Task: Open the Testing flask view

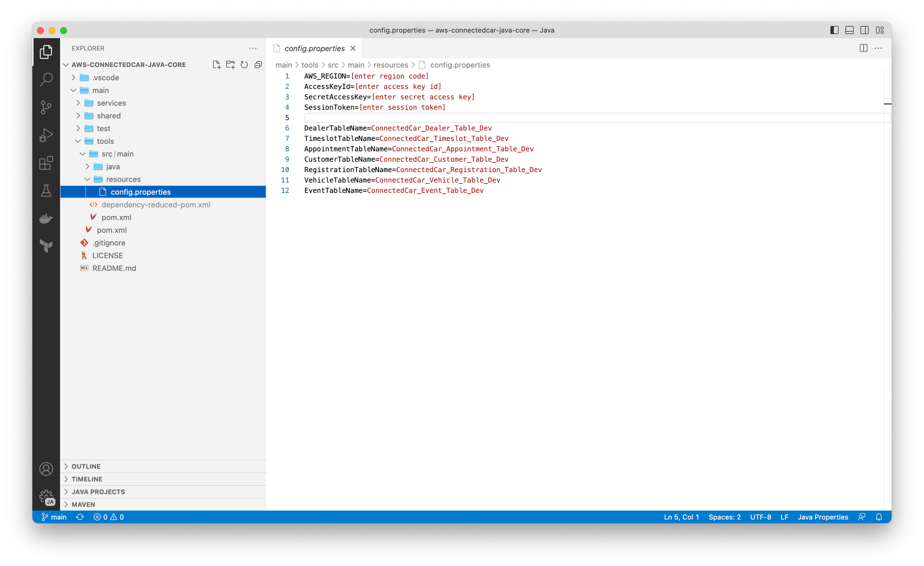Action: tap(46, 191)
